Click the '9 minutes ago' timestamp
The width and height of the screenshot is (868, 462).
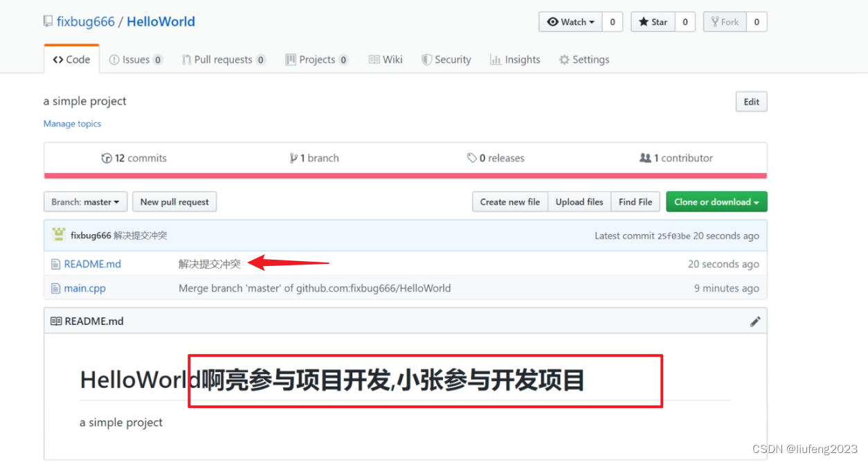click(x=727, y=288)
